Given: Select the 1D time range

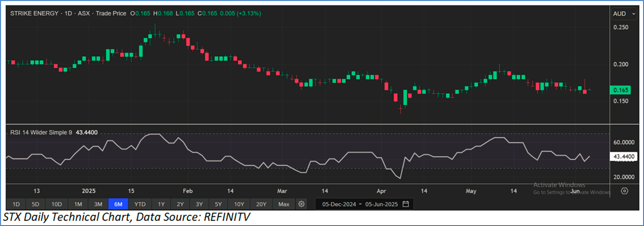Looking at the screenshot, I should pyautogui.click(x=16, y=204).
